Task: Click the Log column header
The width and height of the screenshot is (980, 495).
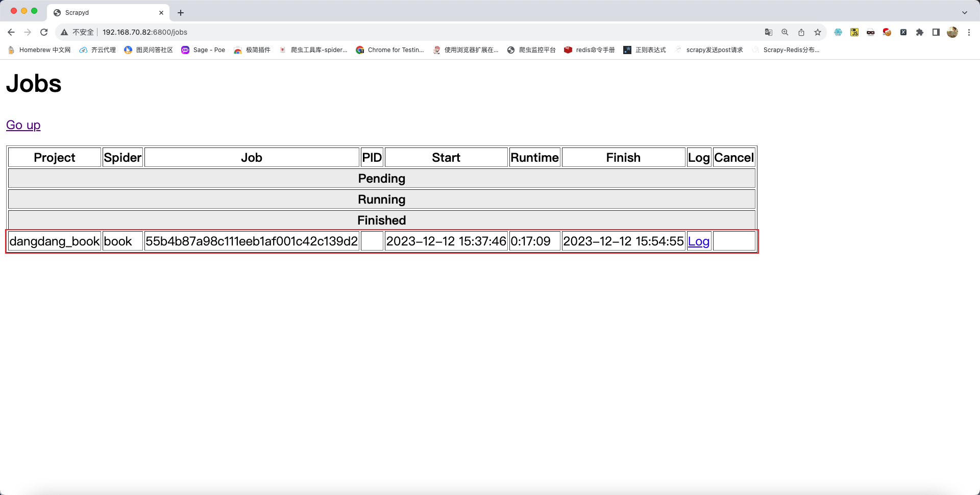Action: (x=699, y=158)
